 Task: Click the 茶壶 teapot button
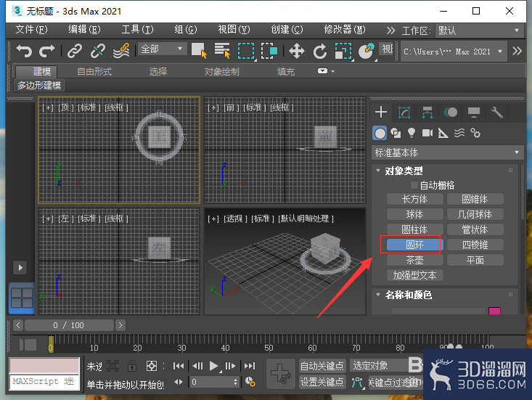click(x=414, y=260)
